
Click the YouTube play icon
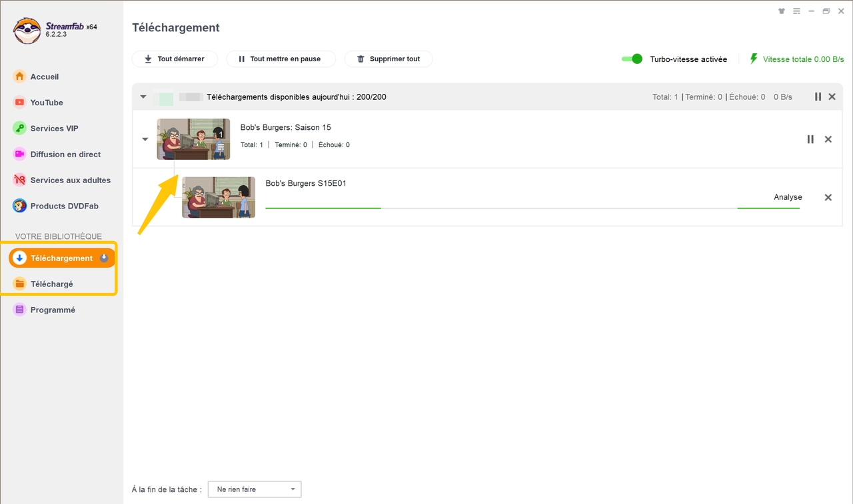(19, 103)
